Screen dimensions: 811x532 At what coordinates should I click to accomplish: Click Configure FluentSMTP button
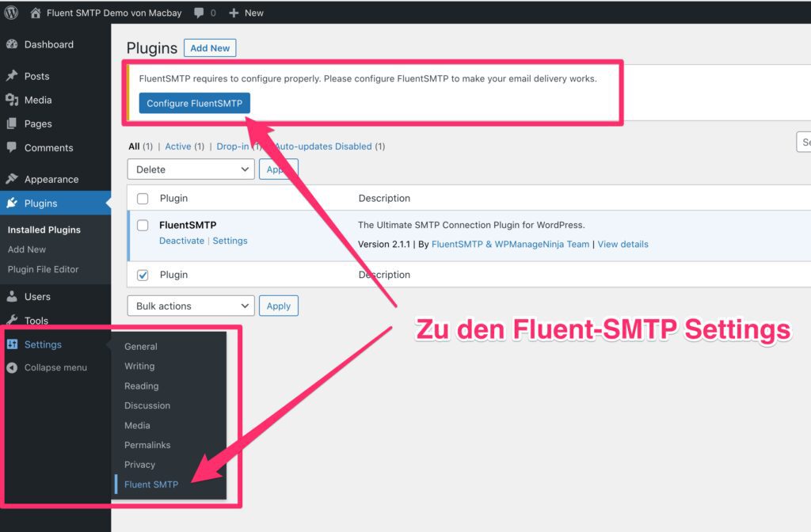point(195,103)
